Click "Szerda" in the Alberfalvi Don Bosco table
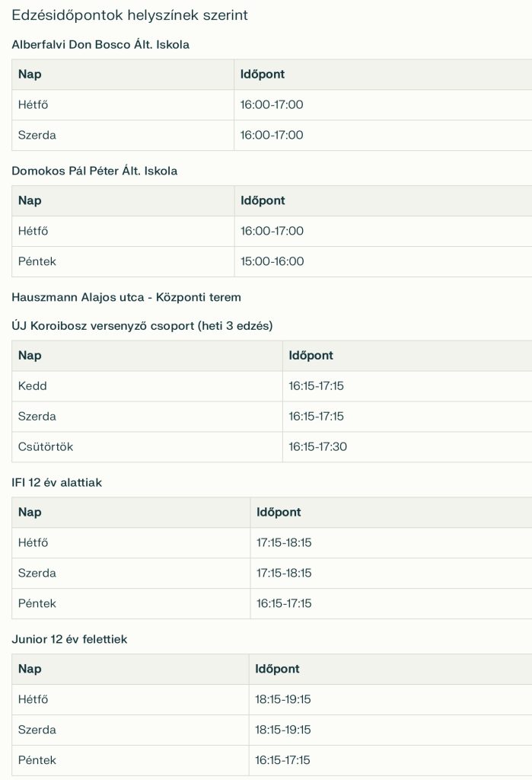532x780 pixels. 37,136
